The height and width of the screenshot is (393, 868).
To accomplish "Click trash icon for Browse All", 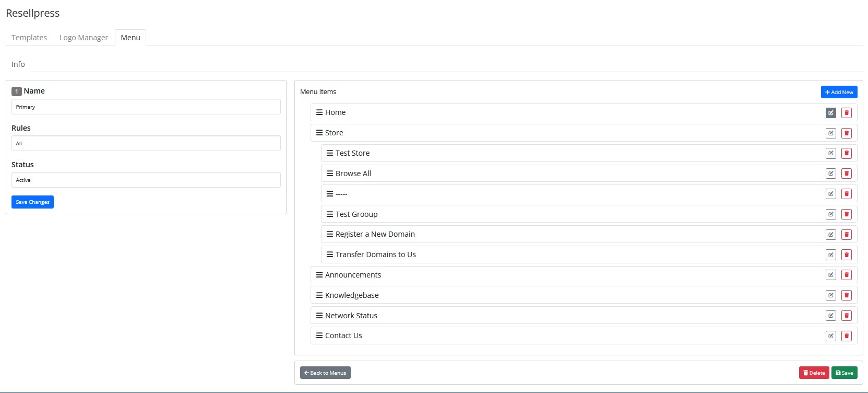I will pyautogui.click(x=846, y=174).
